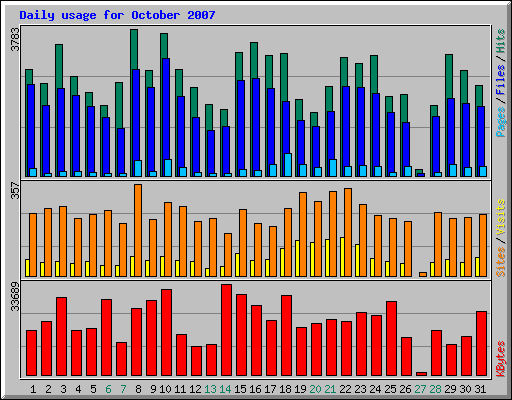Click the red KBytes bar above day 31
Image resolution: width=512 pixels, height=400 pixels.
482,343
